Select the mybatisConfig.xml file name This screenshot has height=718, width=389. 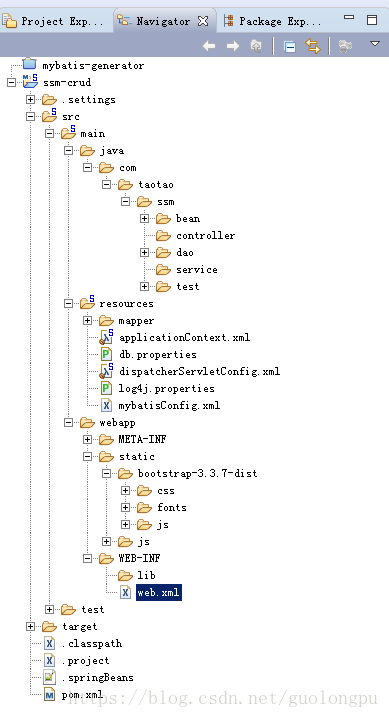pos(169,405)
